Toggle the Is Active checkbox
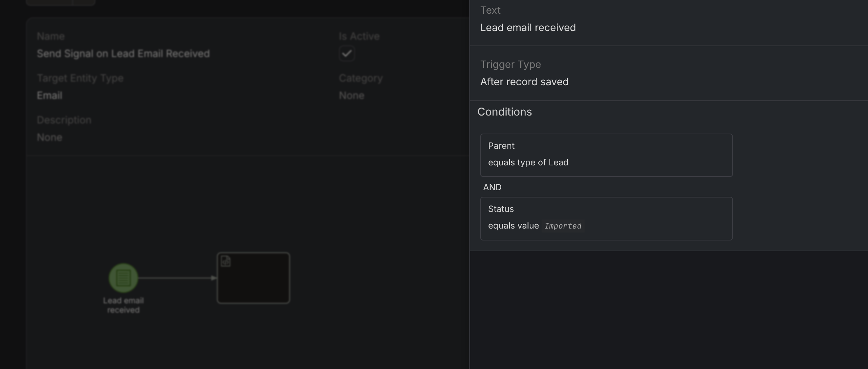868x369 pixels. click(347, 53)
